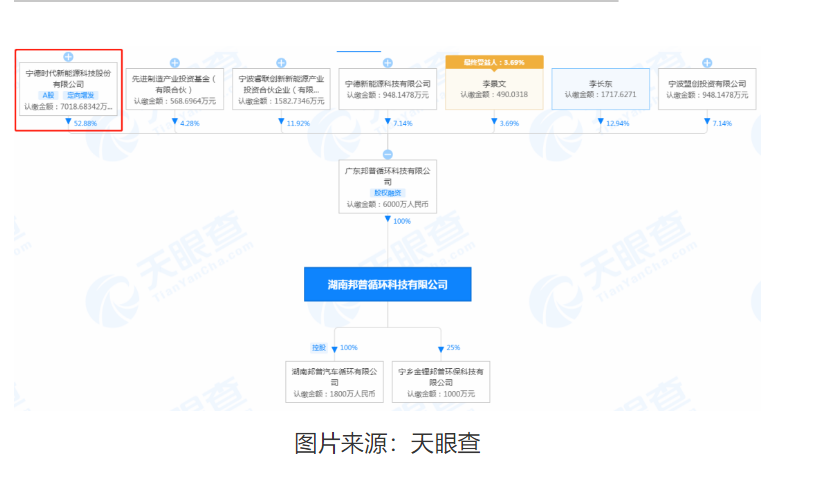The image size is (813, 479).
Task: Click the 定向增发 tag
Action: (x=80, y=94)
